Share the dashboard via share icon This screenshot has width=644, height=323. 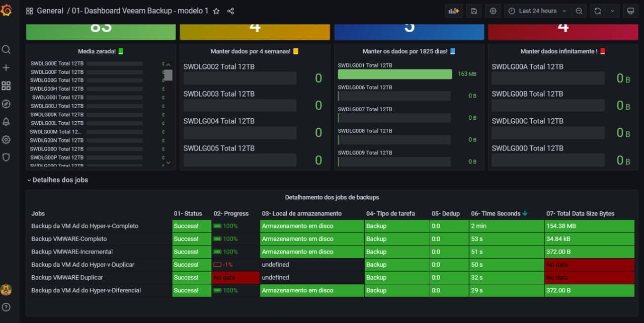point(230,11)
